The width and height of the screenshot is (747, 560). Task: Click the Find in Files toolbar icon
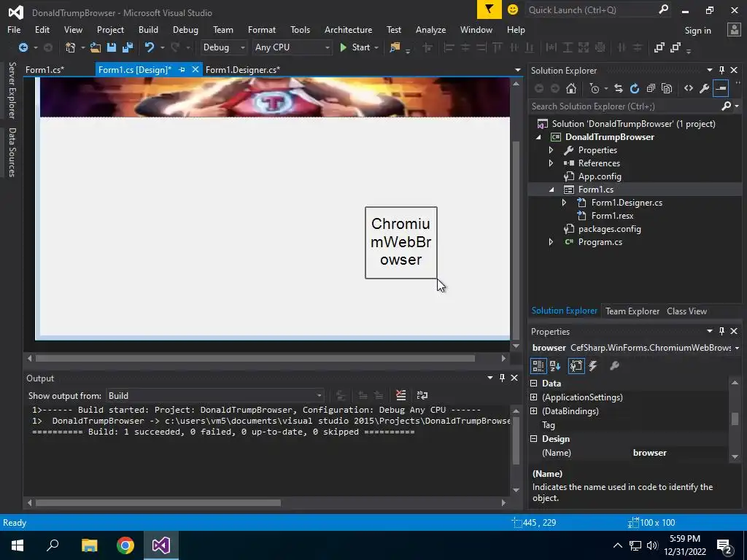395,47
